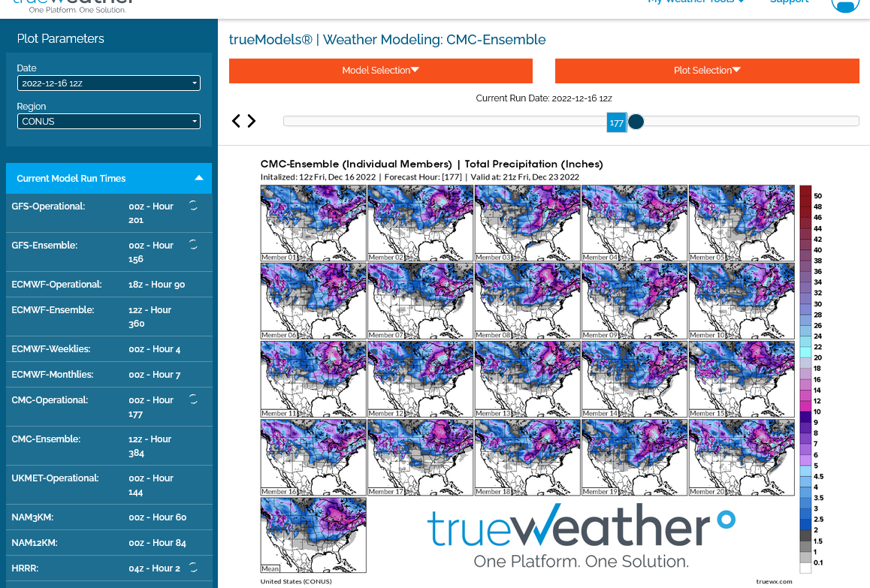Click the Member 03 precipitation map
Screen dimensions: 870x588
coord(527,223)
